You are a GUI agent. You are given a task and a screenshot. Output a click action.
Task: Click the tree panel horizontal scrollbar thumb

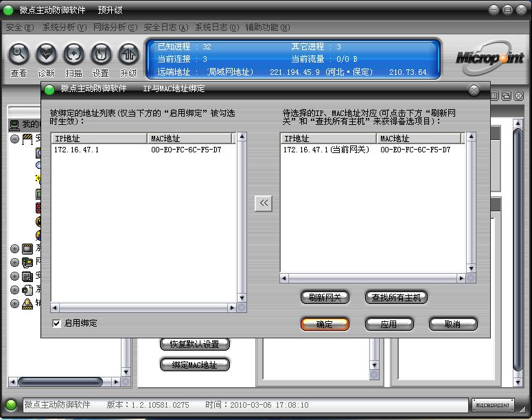coord(60,382)
